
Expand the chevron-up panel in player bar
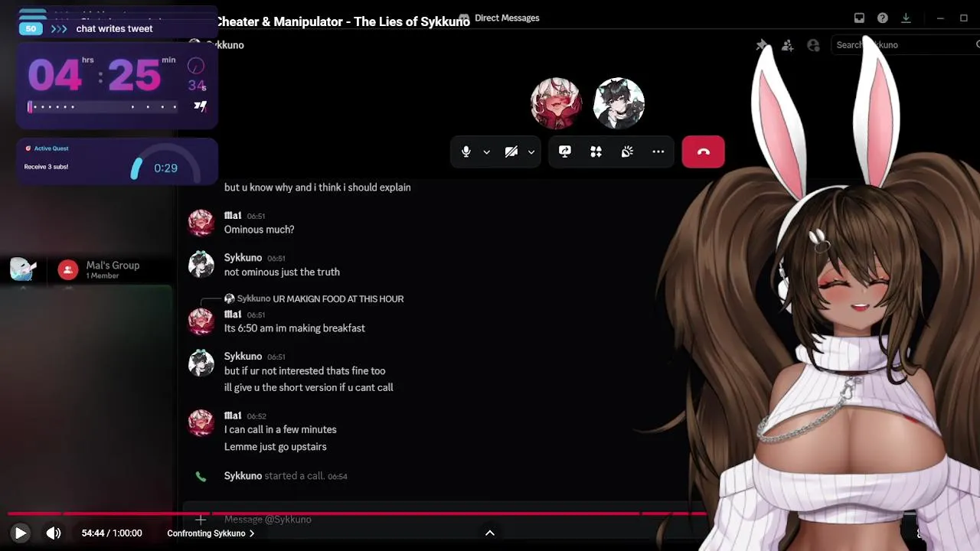click(x=490, y=533)
